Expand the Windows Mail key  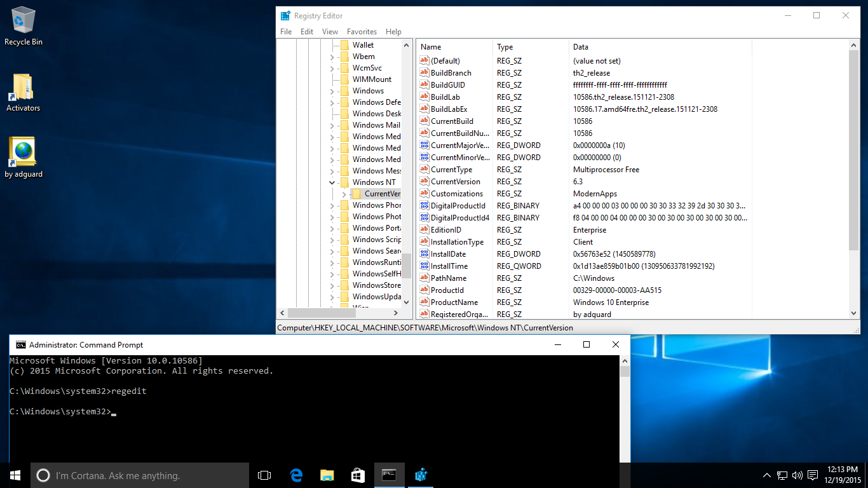click(332, 125)
